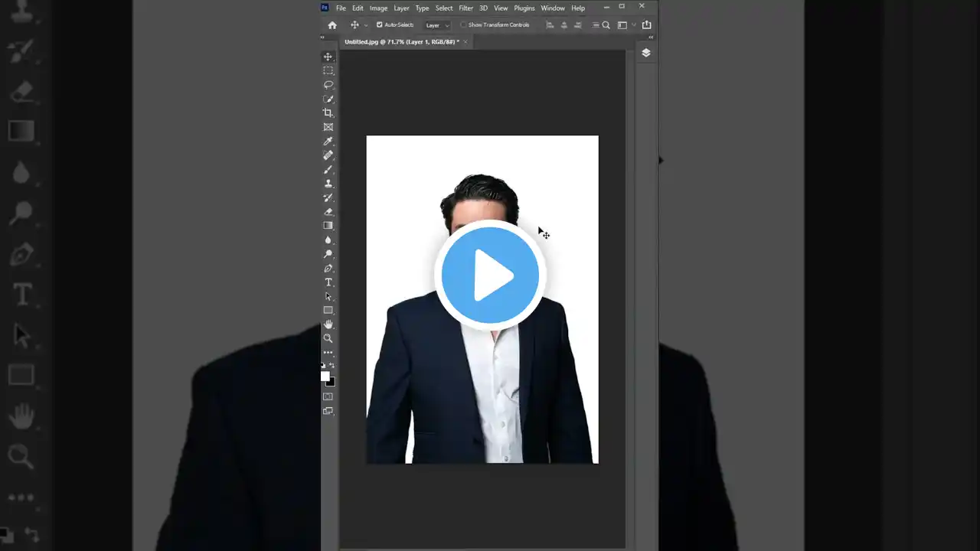The width and height of the screenshot is (980, 551).
Task: Switch to the Untitled.jpg document tab
Action: coord(401,42)
